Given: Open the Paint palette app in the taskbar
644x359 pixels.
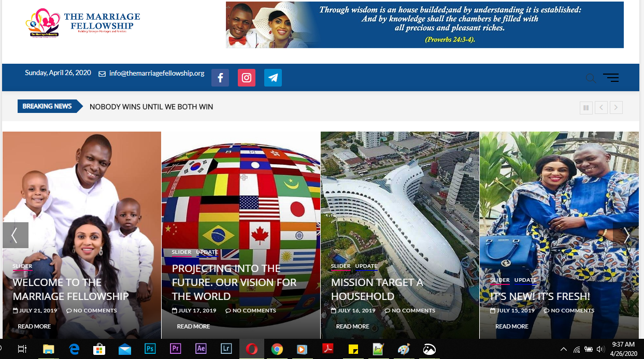Looking at the screenshot, I should tap(404, 349).
